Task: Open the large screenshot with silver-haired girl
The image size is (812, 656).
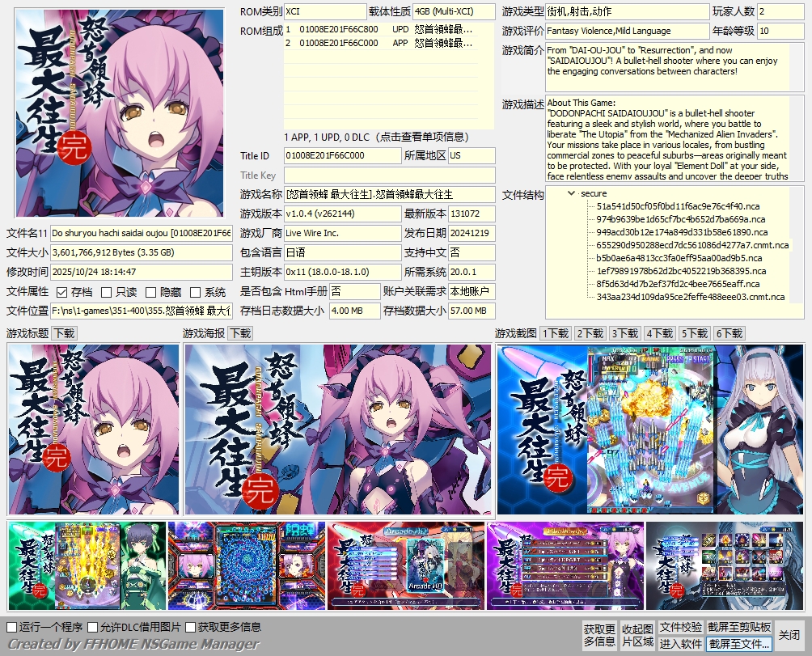Action: tap(650, 430)
